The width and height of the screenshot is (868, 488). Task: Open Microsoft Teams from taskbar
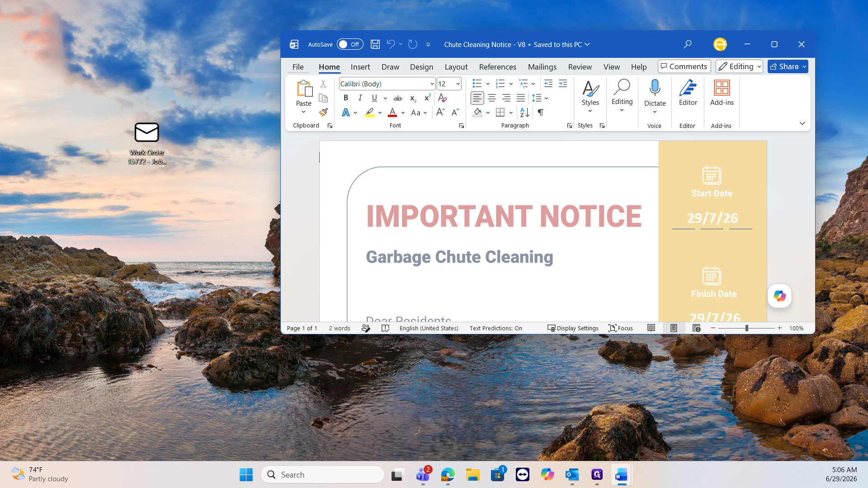pos(423,475)
